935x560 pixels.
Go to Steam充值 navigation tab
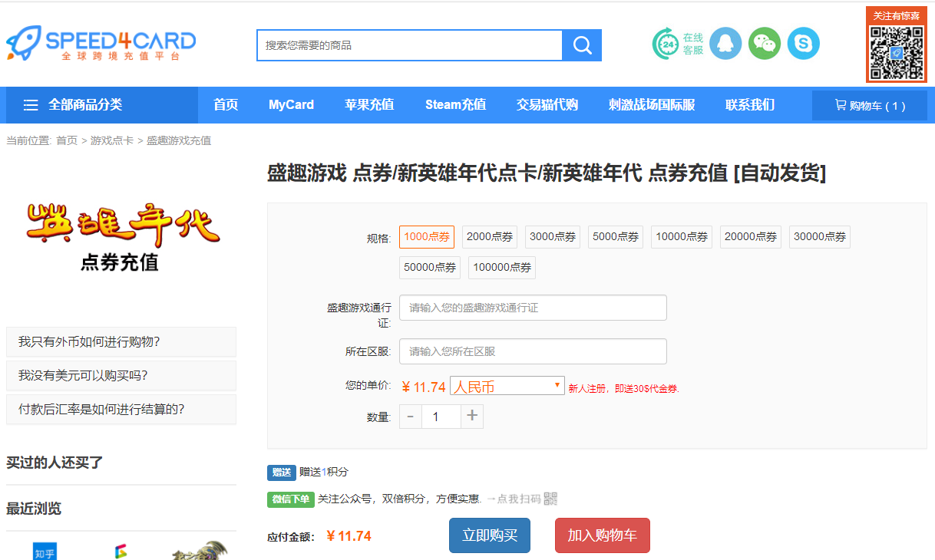455,105
